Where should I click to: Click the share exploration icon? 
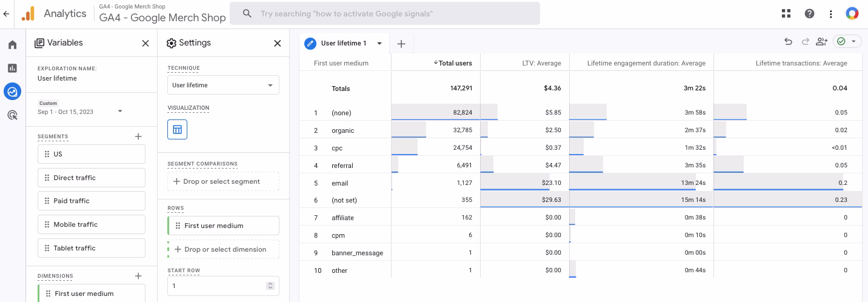pyautogui.click(x=821, y=42)
